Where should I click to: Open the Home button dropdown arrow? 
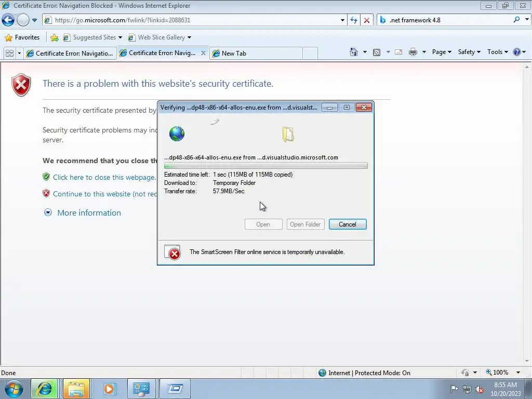pos(365,52)
